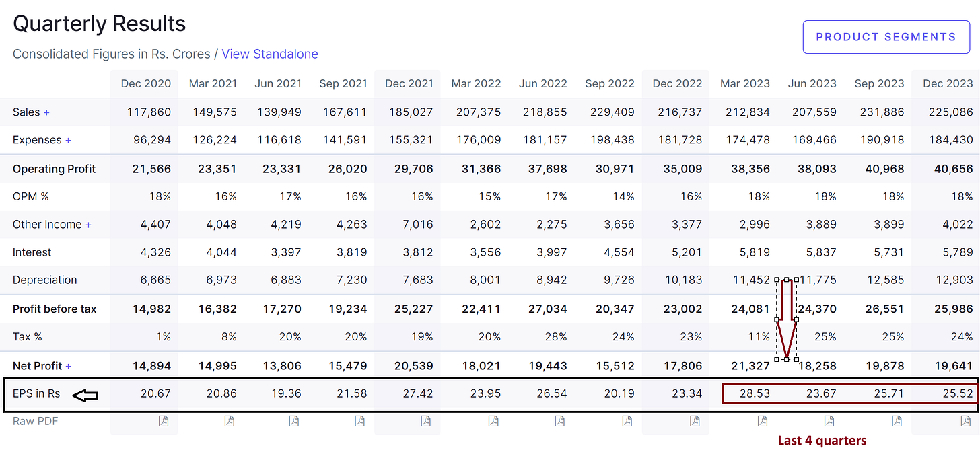
Task: Open Raw PDF for Sep 2022
Action: (x=627, y=421)
